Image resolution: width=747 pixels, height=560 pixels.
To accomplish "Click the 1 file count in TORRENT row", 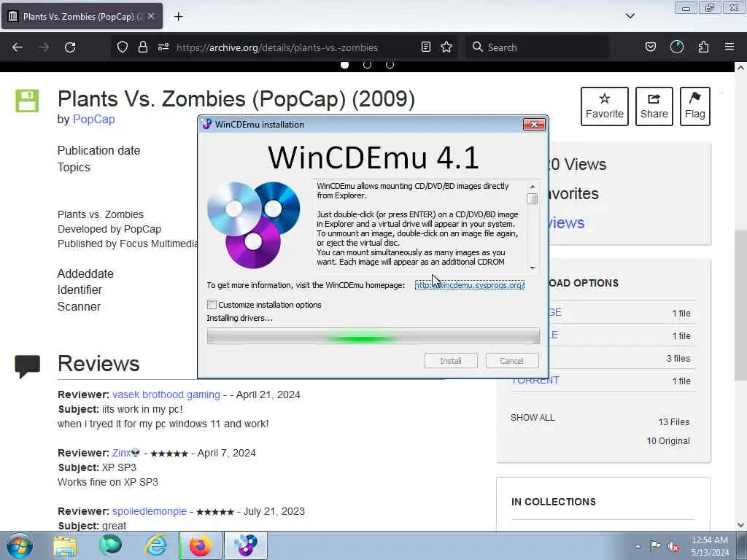I will pos(681,381).
